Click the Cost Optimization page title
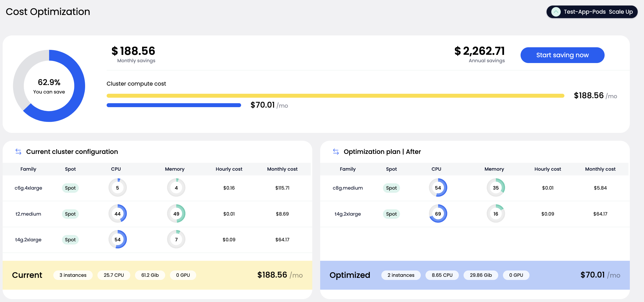The image size is (644, 302). [48, 12]
